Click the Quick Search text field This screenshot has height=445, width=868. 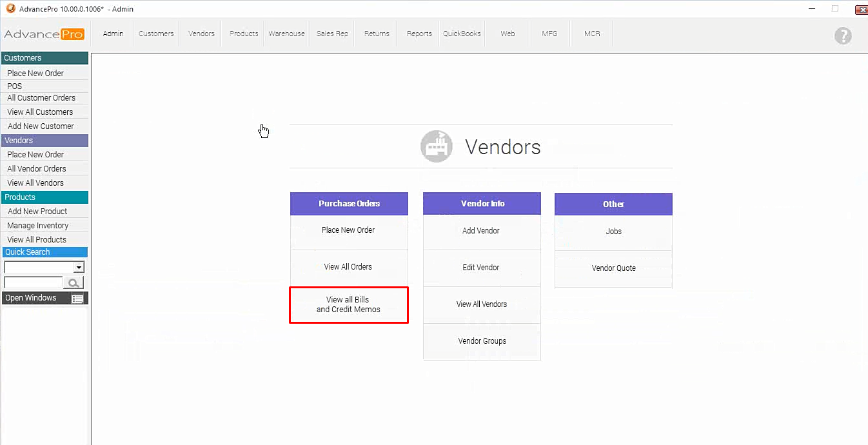[33, 282]
